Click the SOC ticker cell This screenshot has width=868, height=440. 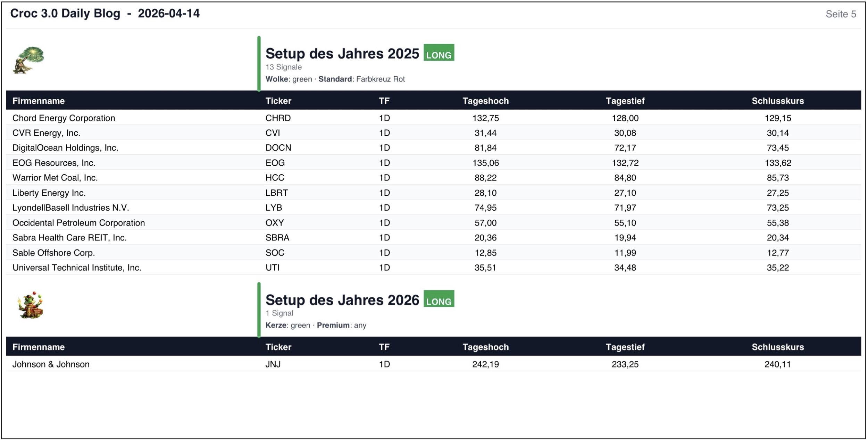click(275, 253)
